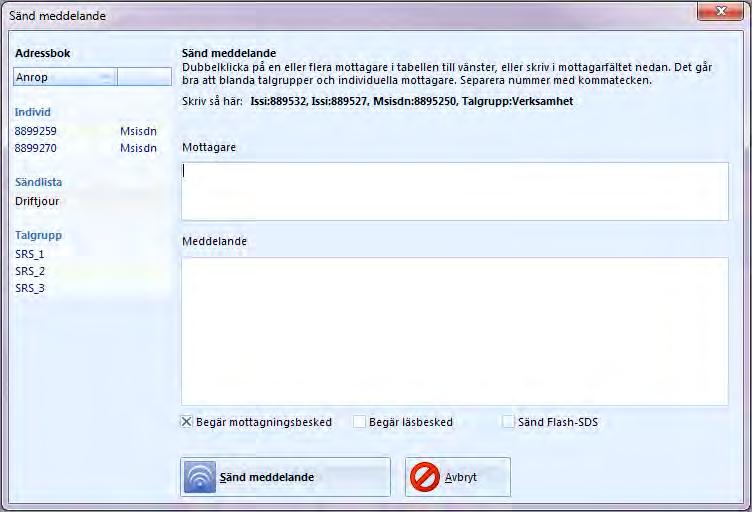
Task: Enable Begär läsbesked checkbox
Action: pos(359,422)
